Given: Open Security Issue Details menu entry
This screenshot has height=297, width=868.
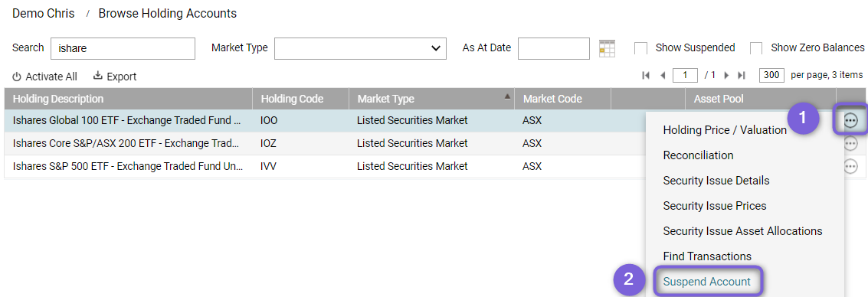Looking at the screenshot, I should pyautogui.click(x=716, y=181).
